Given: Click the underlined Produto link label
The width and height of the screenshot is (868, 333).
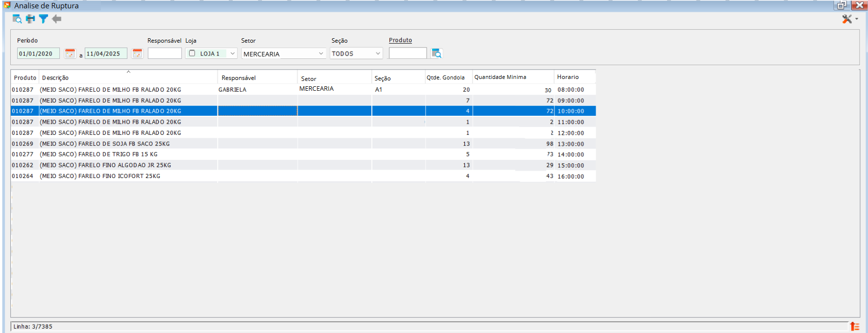Looking at the screenshot, I should tap(400, 40).
